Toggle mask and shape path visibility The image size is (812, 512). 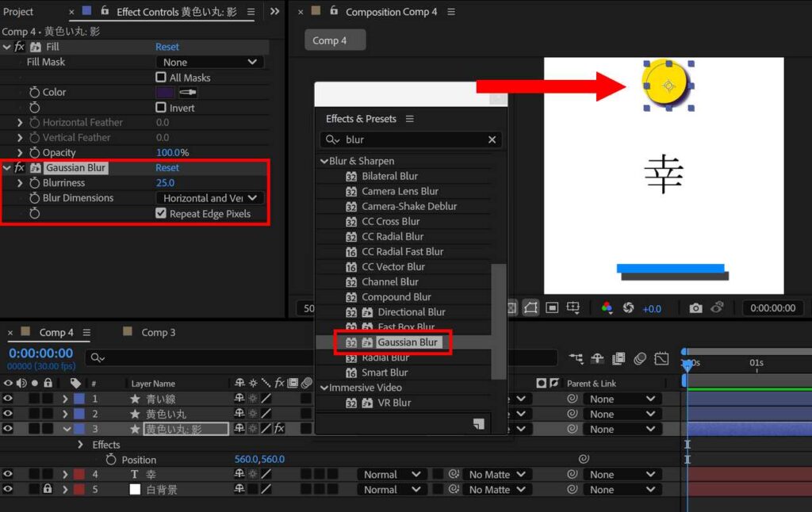tap(530, 308)
